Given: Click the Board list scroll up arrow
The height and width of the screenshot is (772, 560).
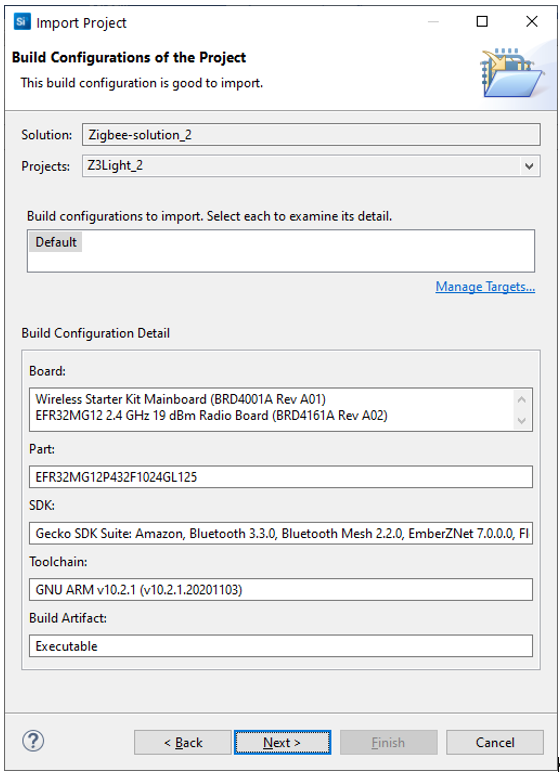Looking at the screenshot, I should click(522, 399).
